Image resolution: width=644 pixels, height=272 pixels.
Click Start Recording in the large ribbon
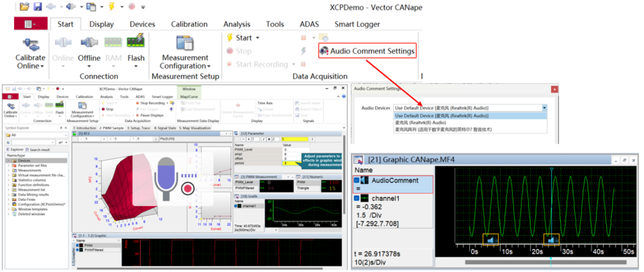pyautogui.click(x=257, y=64)
